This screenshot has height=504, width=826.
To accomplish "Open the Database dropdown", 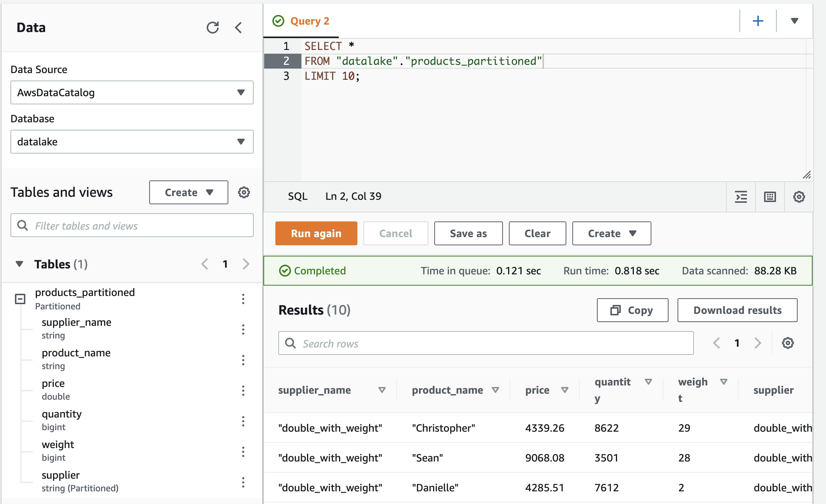I will (132, 142).
